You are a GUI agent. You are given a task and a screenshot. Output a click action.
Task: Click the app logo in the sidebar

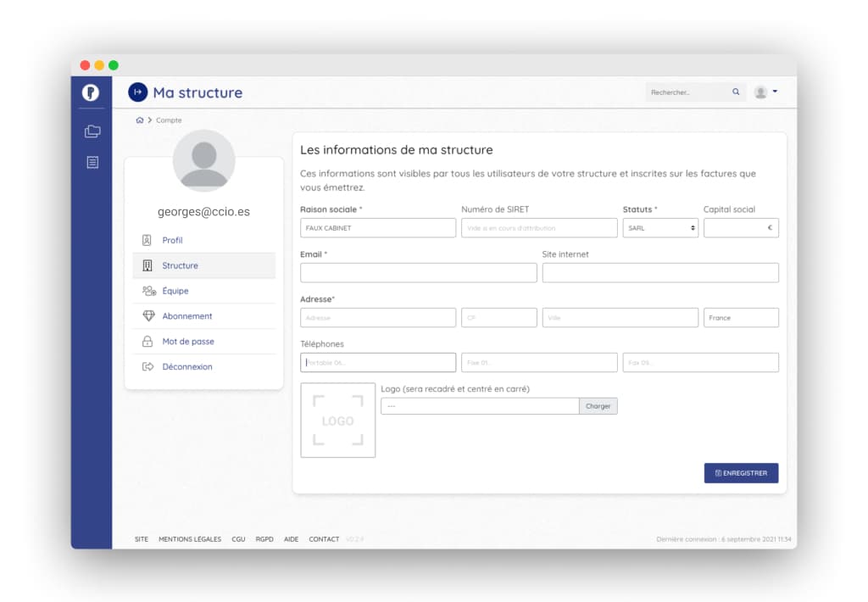[91, 92]
